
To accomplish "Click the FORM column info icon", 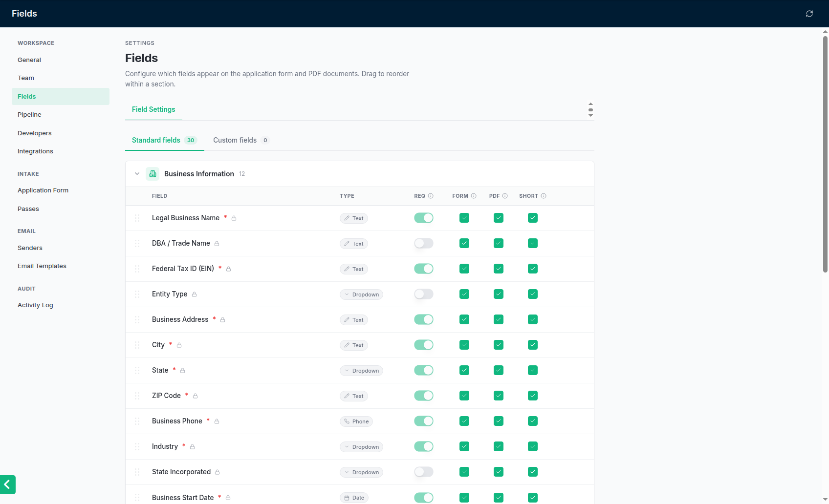I will click(474, 196).
